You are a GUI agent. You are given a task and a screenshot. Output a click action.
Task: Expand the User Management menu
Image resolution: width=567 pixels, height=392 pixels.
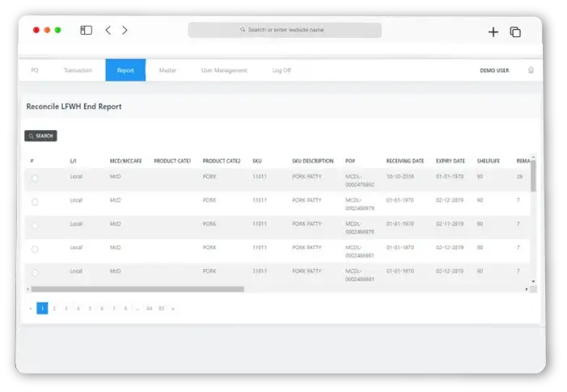[224, 70]
